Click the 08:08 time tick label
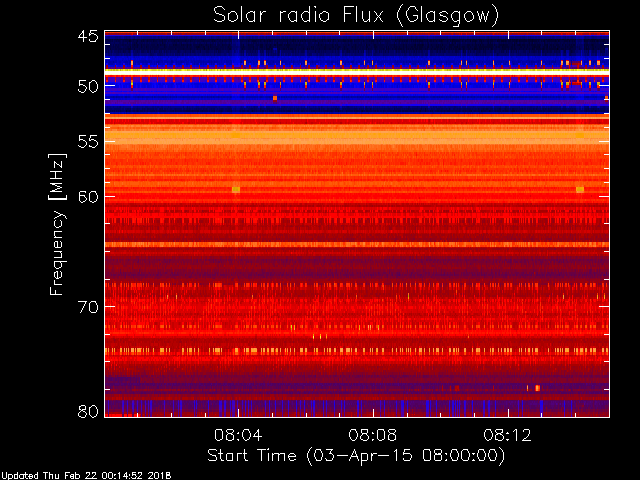 click(373, 435)
